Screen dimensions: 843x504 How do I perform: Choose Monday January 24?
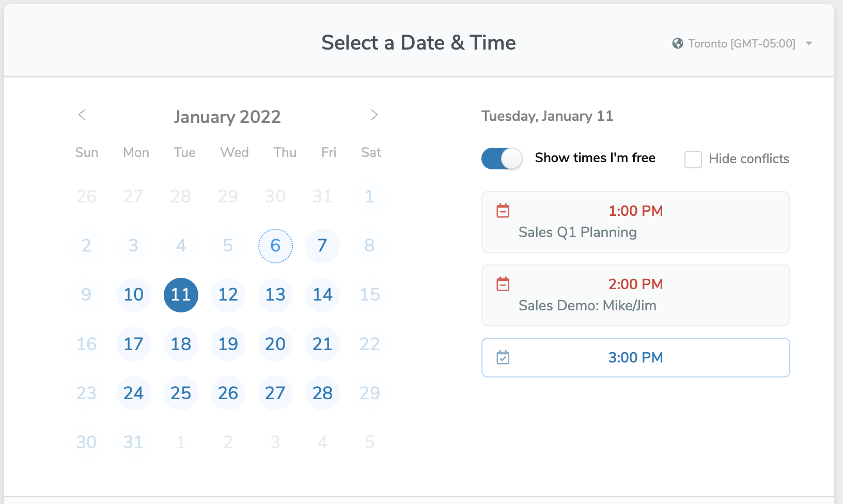click(133, 393)
